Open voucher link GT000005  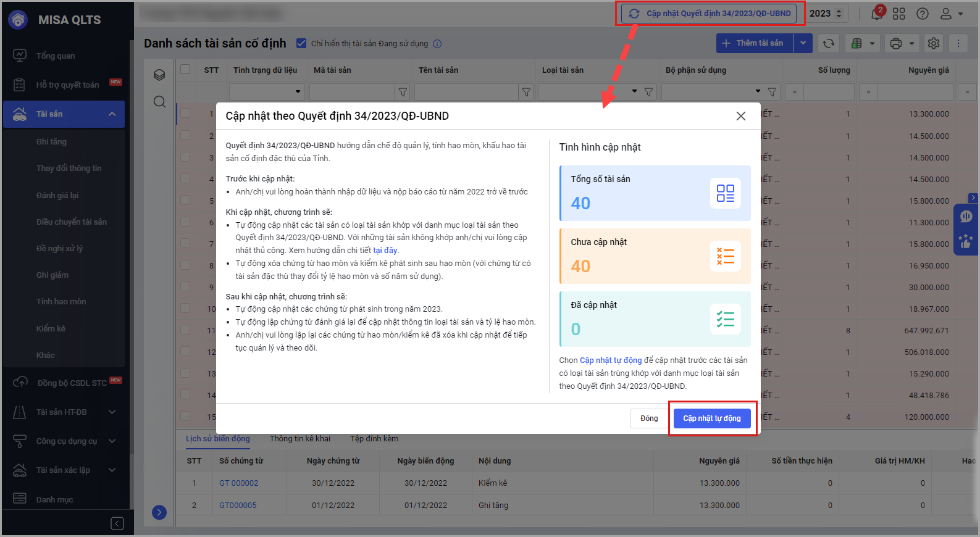pos(238,506)
